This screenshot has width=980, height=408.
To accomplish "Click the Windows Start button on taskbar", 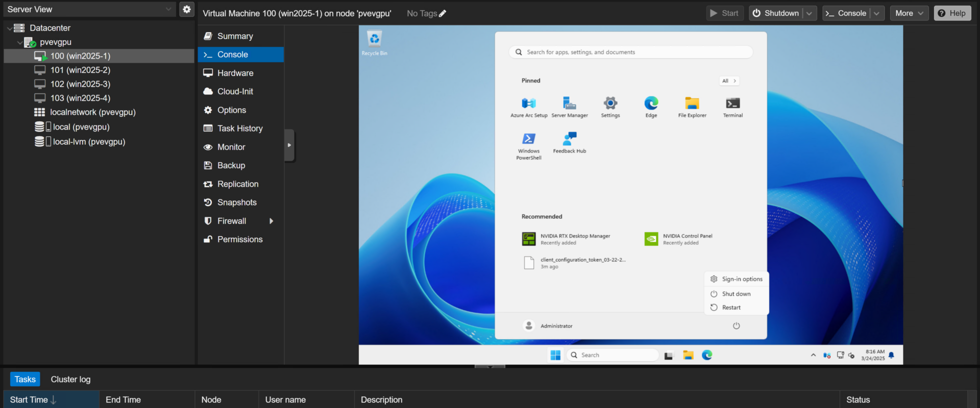I will pyautogui.click(x=555, y=355).
